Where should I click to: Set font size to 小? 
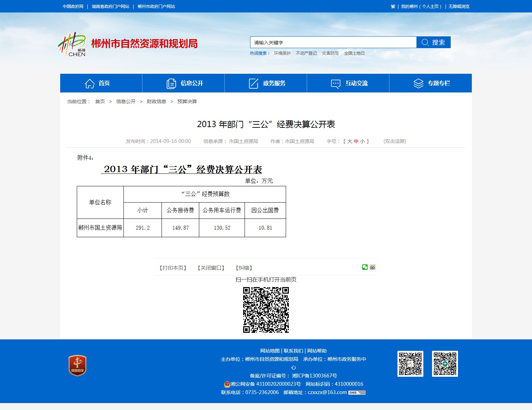(362, 141)
